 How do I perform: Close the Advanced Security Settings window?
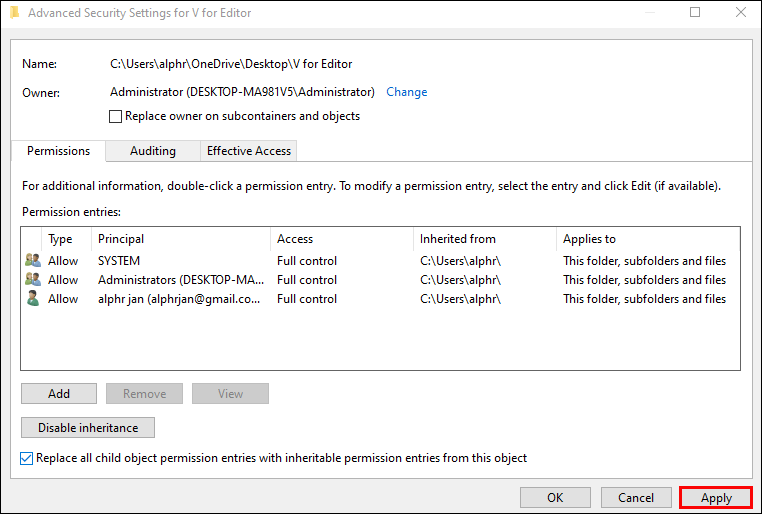click(x=740, y=13)
